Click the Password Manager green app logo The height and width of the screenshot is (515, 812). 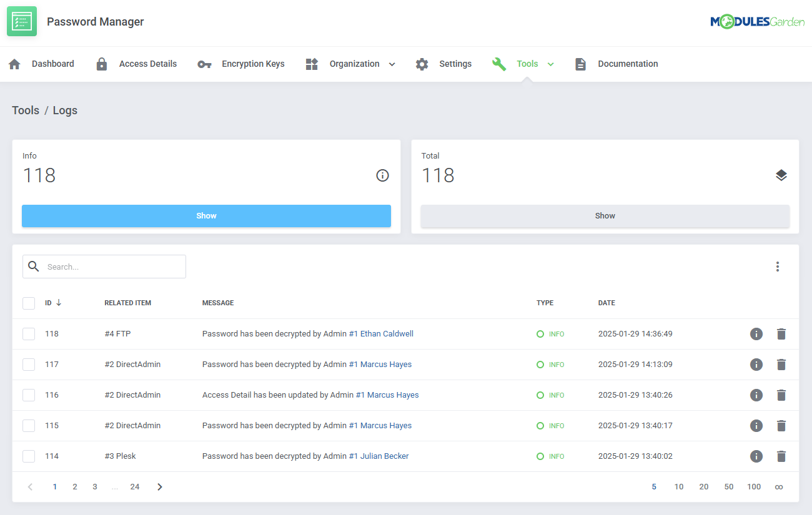click(x=22, y=21)
